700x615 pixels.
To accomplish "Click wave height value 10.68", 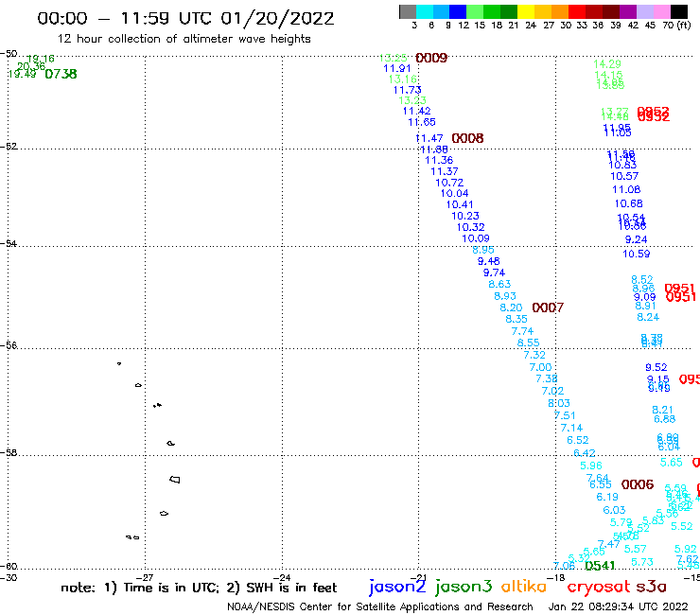I will click(x=628, y=203).
